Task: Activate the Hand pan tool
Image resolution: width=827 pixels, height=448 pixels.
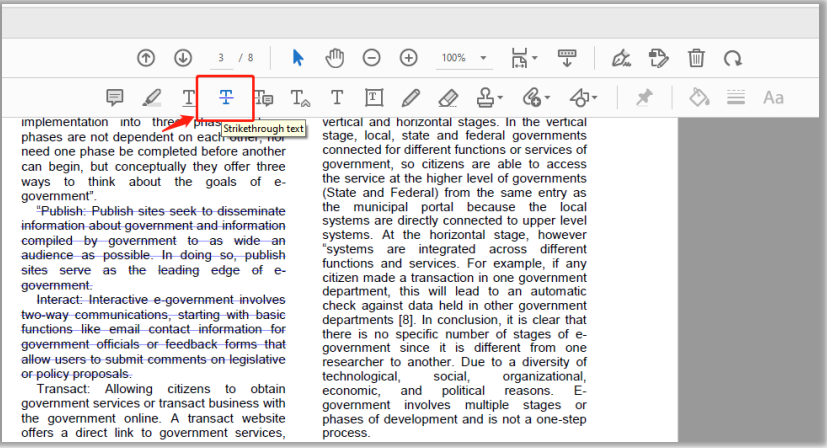Action: [x=334, y=58]
